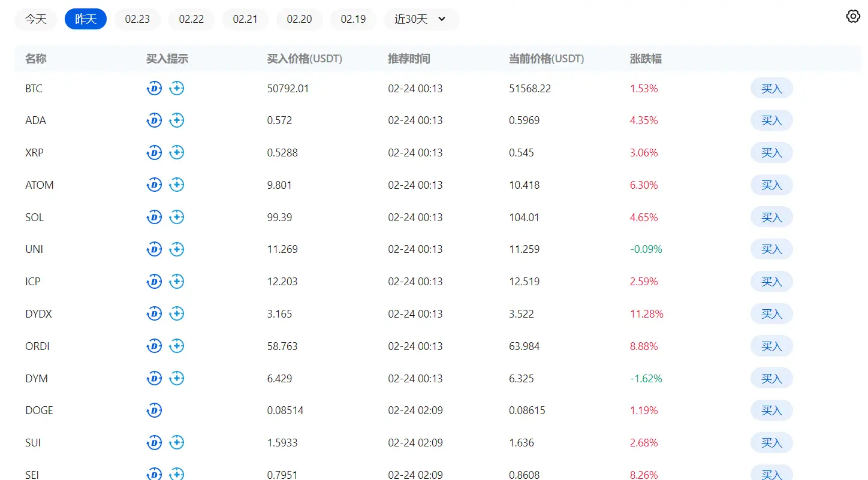The height and width of the screenshot is (480, 868).
Task: Click the plus clock icon in ADA row
Action: (176, 120)
